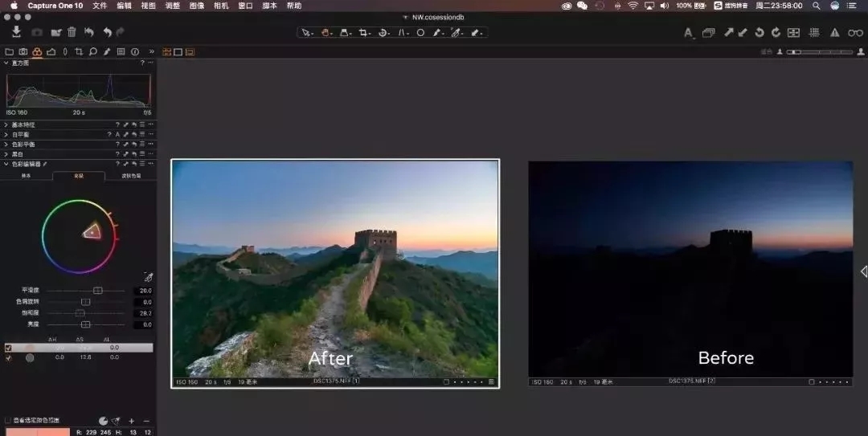Uncheck the first color range checkbox
Screen dimensions: 868x436
pyautogui.click(x=9, y=348)
